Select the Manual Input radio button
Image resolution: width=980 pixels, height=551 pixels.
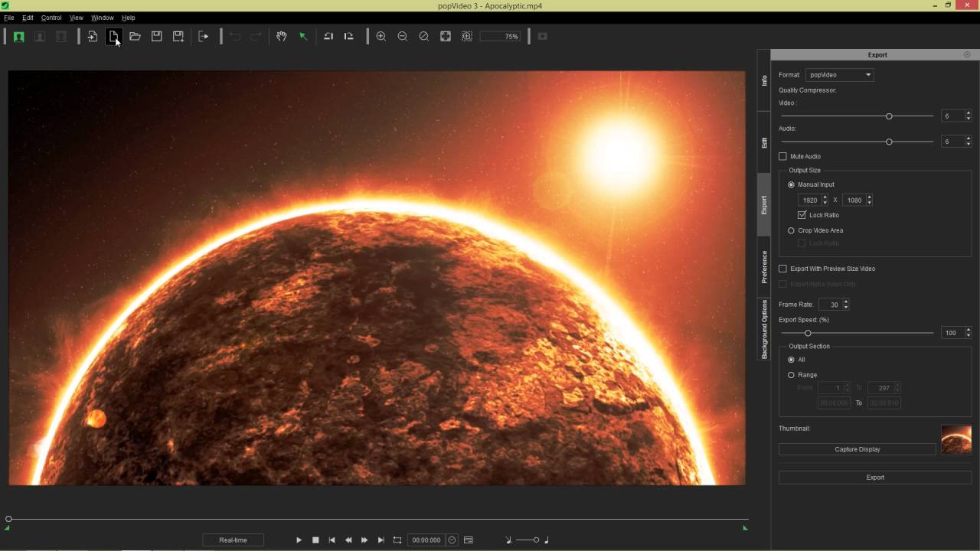click(791, 184)
